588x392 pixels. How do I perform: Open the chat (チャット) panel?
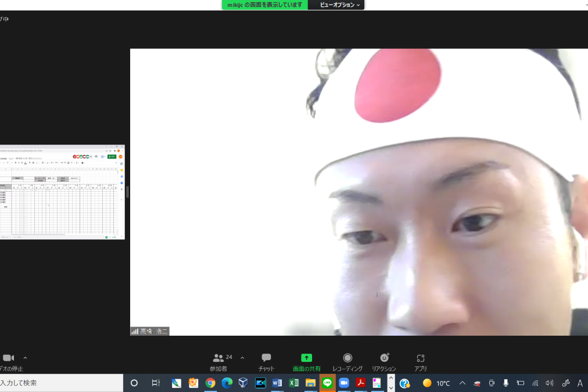pyautogui.click(x=266, y=361)
